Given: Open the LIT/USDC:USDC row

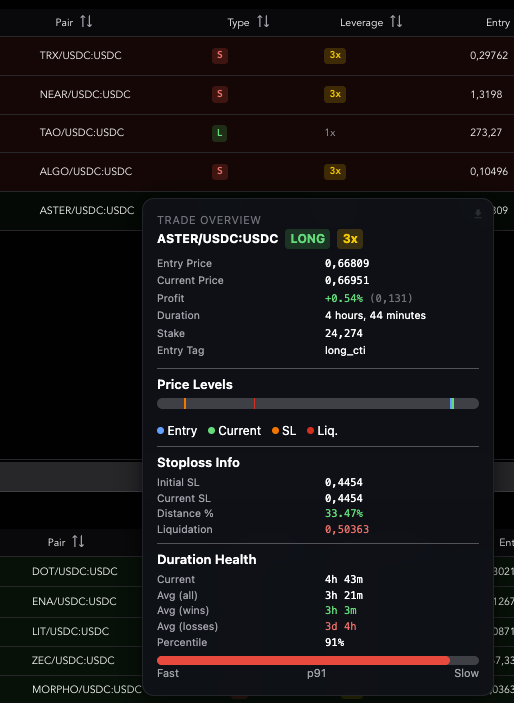Looking at the screenshot, I should 70,631.
